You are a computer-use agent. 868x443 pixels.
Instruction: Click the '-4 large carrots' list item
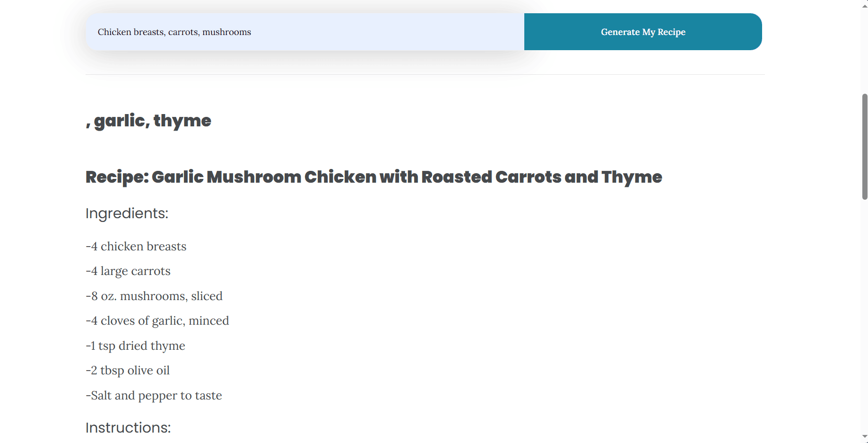(128, 271)
